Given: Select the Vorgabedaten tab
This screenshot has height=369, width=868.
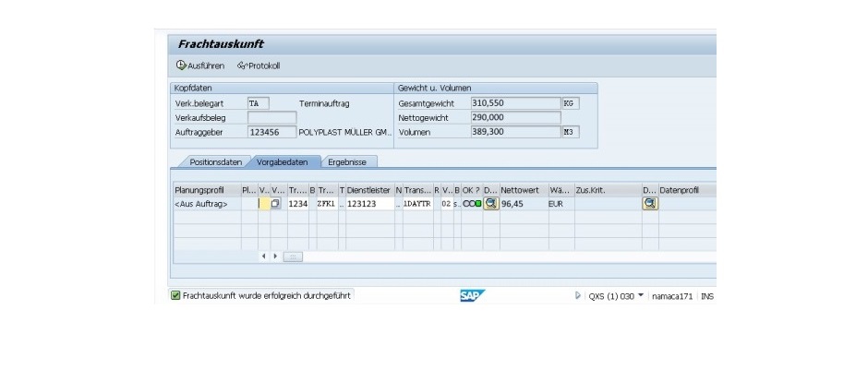Looking at the screenshot, I should pyautogui.click(x=283, y=161).
